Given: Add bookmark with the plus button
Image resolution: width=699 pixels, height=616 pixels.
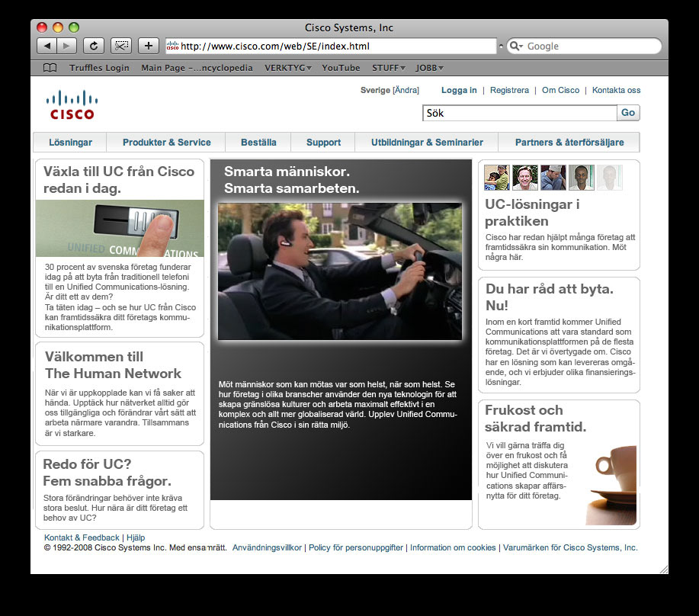Looking at the screenshot, I should click(149, 46).
